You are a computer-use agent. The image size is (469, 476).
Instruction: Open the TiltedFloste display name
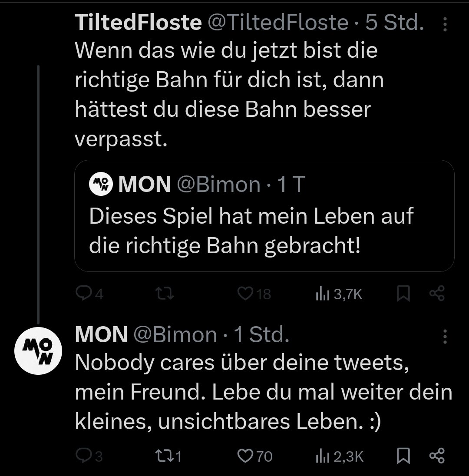138,22
